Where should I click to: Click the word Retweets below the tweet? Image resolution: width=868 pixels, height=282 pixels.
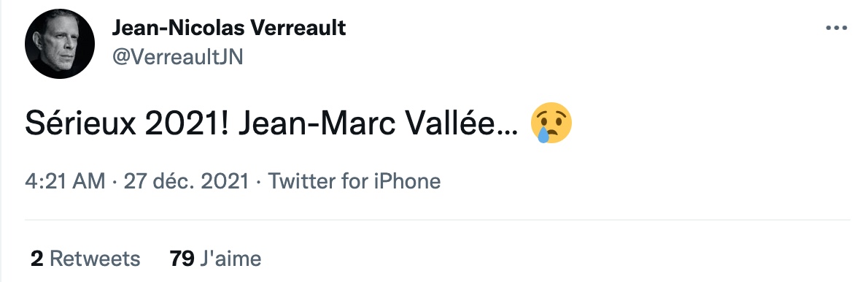pos(96,258)
